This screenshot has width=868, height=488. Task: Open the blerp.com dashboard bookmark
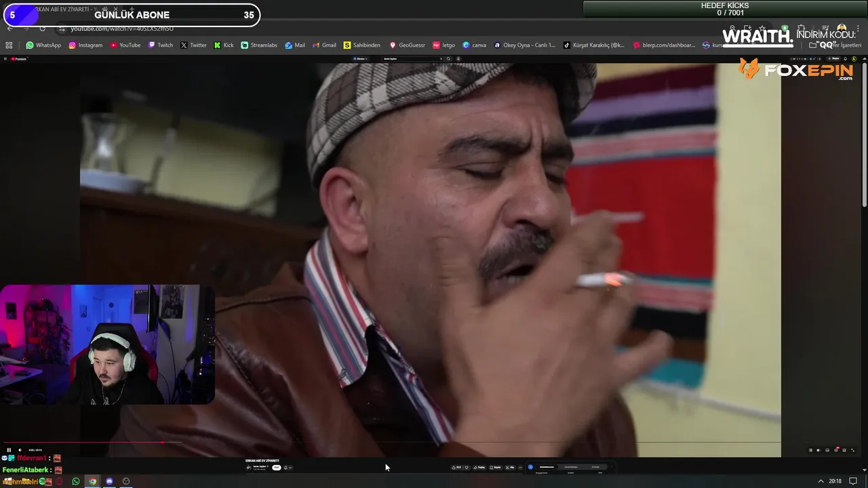tap(665, 45)
